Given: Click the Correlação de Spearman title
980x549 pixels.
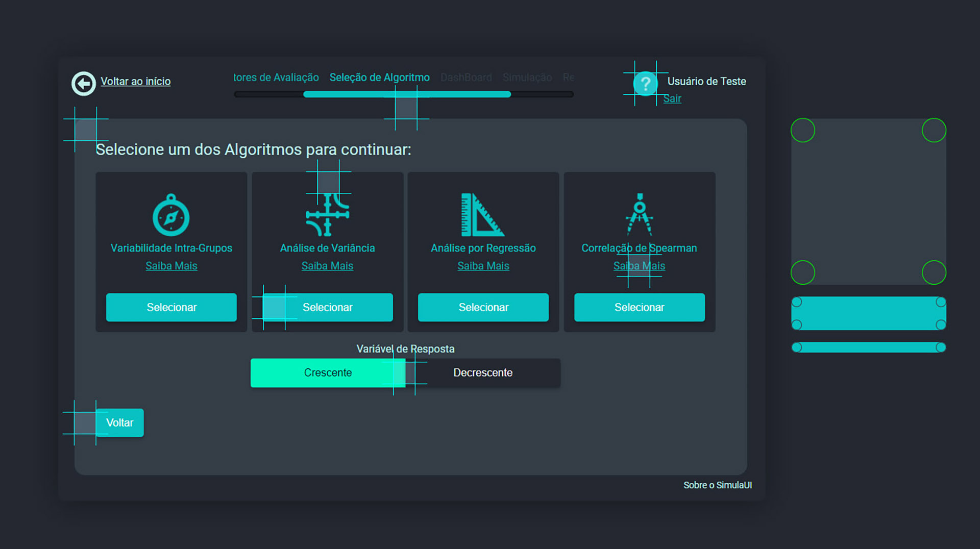Looking at the screenshot, I should [639, 248].
